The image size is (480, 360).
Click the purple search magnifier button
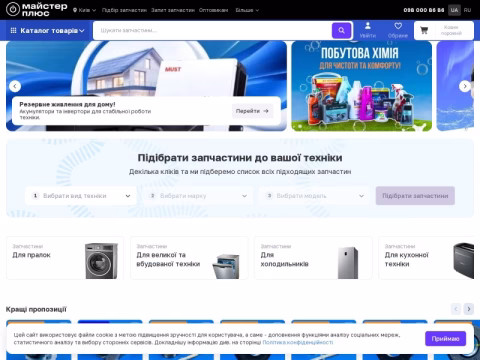(341, 30)
